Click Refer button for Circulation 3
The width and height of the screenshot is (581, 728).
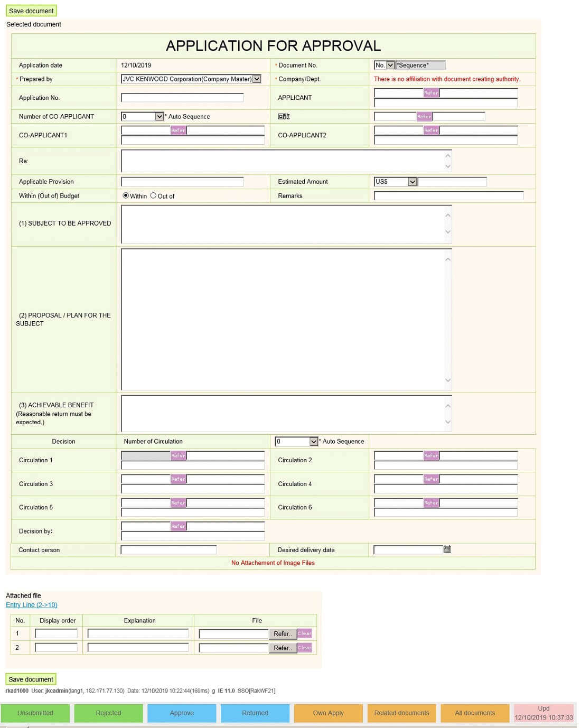[179, 479]
